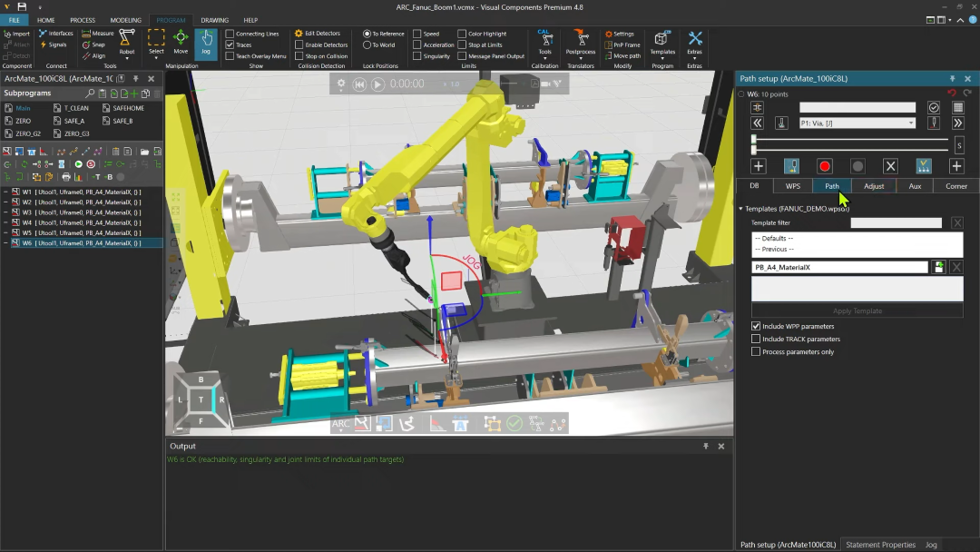This screenshot has width=980, height=552.
Task: Open the DRAWING ribbon tab
Action: point(214,20)
